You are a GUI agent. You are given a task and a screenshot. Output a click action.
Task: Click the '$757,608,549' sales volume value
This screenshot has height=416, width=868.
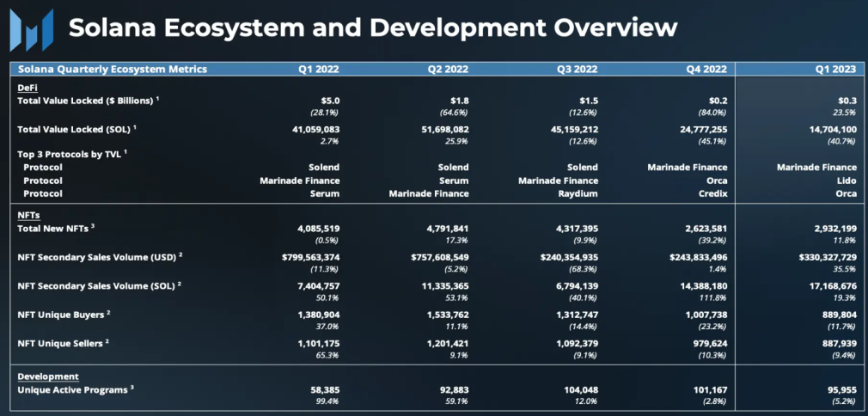439,258
